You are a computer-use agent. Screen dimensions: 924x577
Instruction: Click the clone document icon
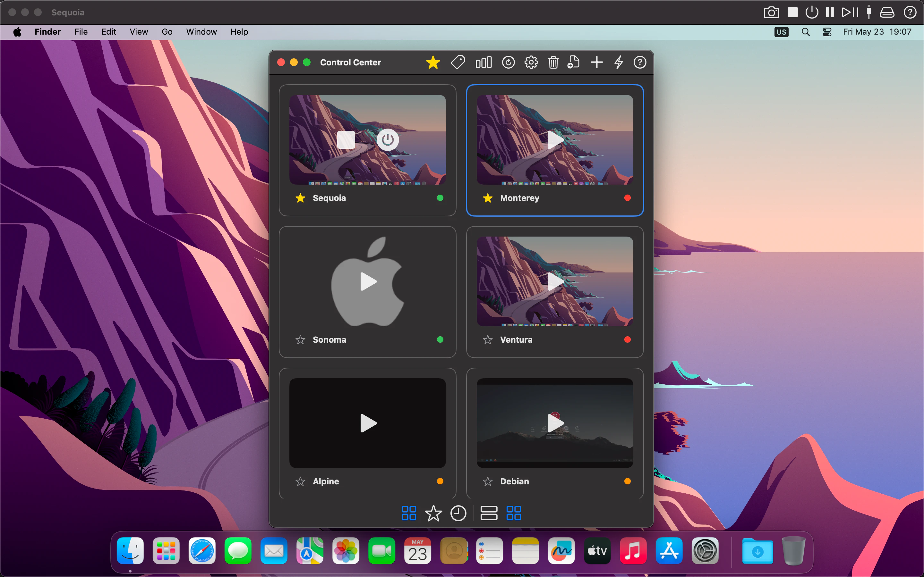click(574, 62)
